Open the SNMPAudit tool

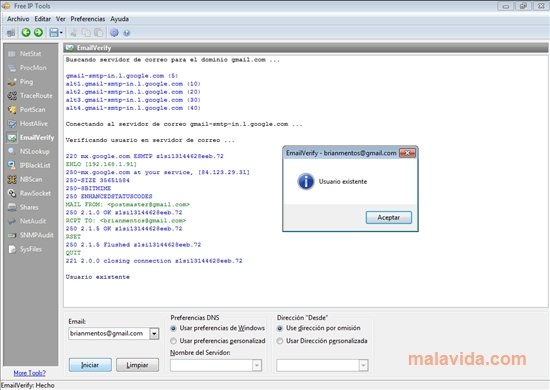coord(31,235)
